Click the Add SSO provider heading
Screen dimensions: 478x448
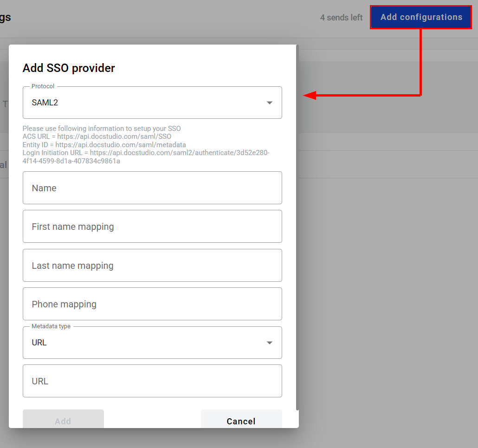tap(69, 68)
